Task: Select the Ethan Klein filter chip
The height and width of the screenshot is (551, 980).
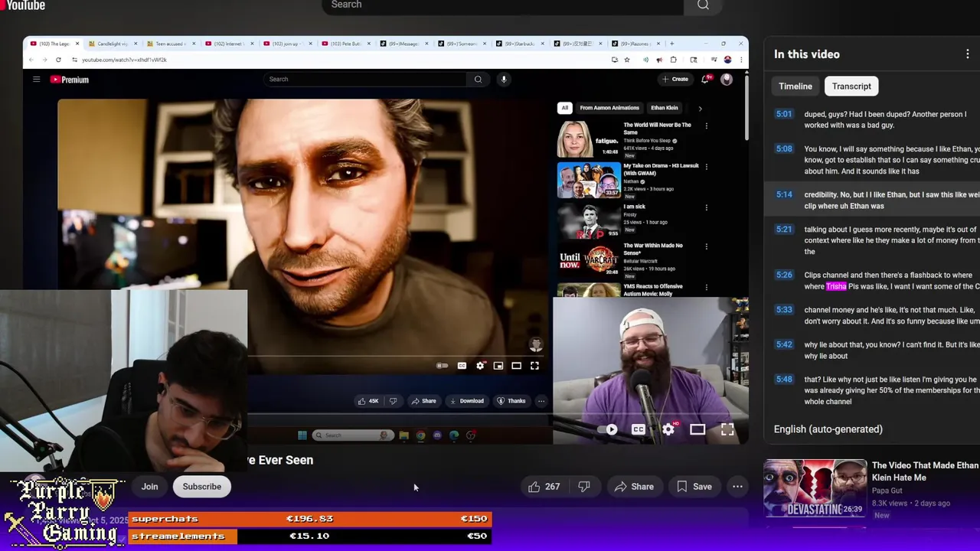Action: pyautogui.click(x=664, y=108)
